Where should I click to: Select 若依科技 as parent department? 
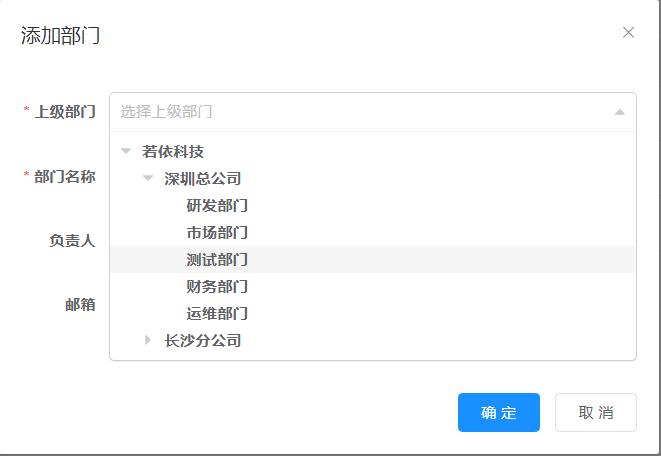(173, 151)
